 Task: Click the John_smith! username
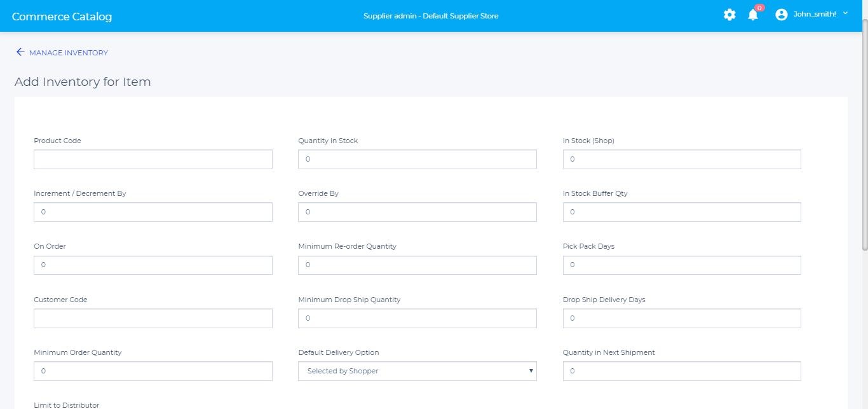tap(815, 14)
